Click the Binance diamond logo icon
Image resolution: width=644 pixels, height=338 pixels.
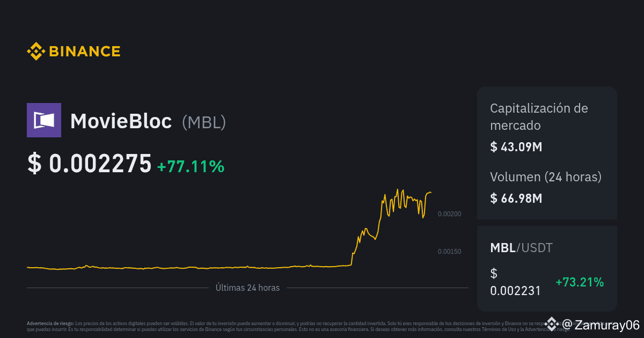pyautogui.click(x=35, y=52)
